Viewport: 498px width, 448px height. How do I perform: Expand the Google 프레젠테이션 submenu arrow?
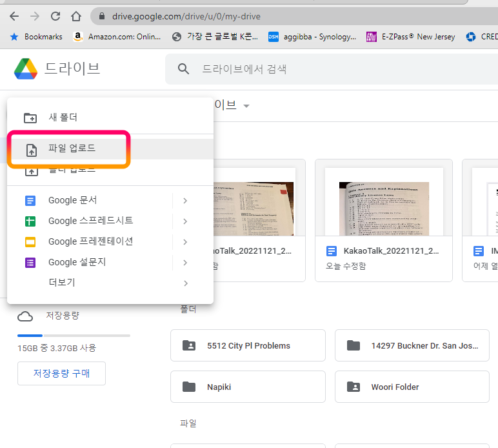pos(186,242)
